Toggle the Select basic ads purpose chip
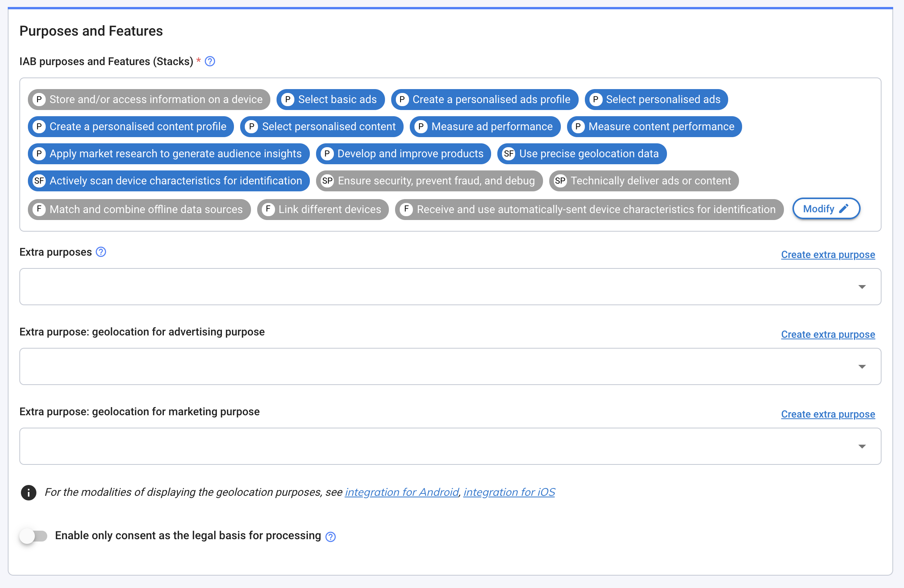Screen dimensions: 904x588 click(330, 100)
